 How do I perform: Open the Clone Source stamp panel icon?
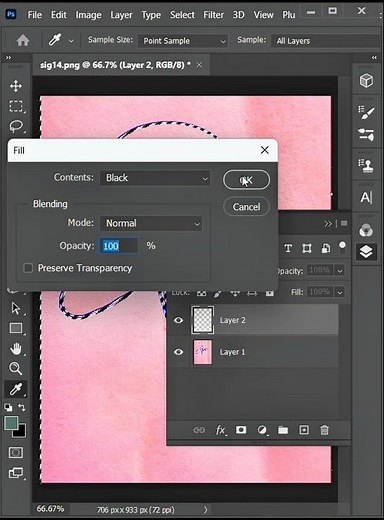[366, 165]
